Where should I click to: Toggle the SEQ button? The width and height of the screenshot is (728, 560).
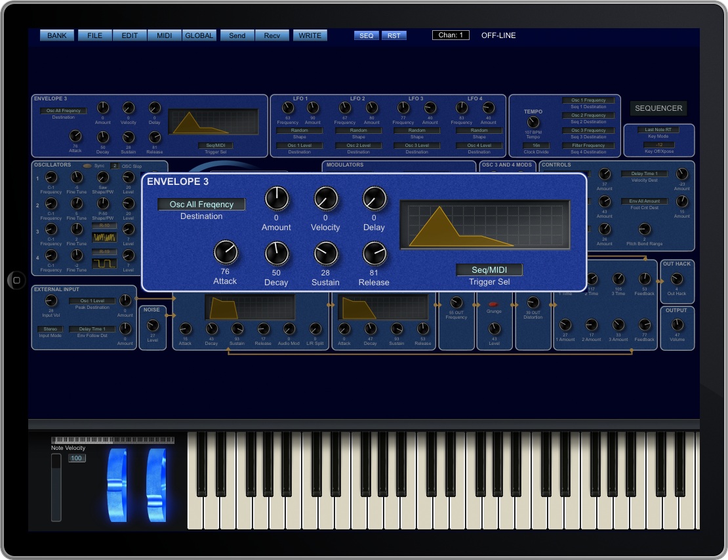click(367, 35)
